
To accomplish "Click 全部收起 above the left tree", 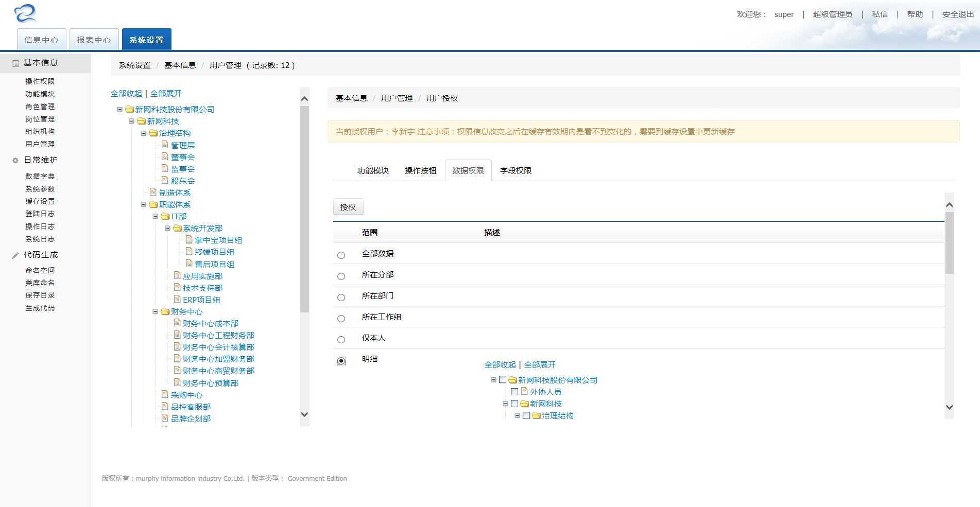I will pyautogui.click(x=126, y=93).
